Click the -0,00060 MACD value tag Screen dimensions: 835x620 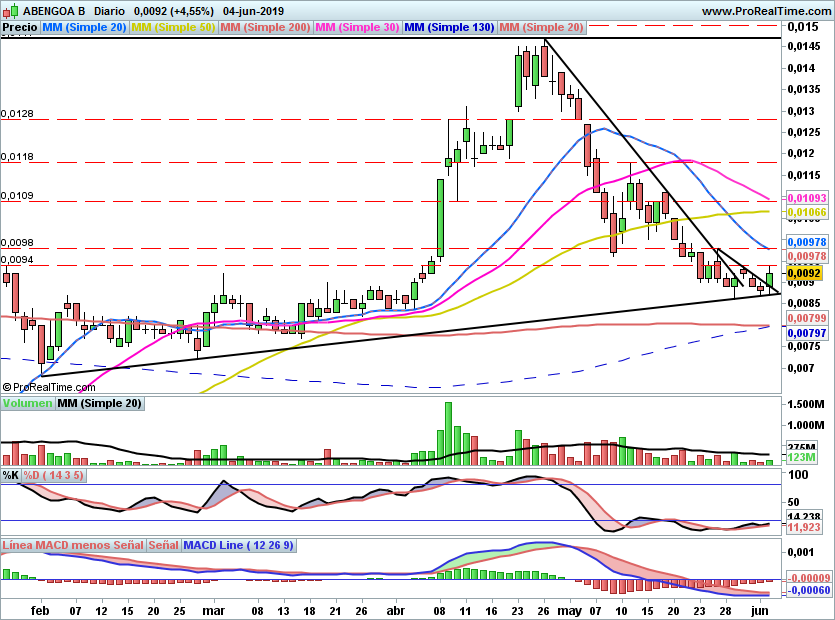coord(808,590)
